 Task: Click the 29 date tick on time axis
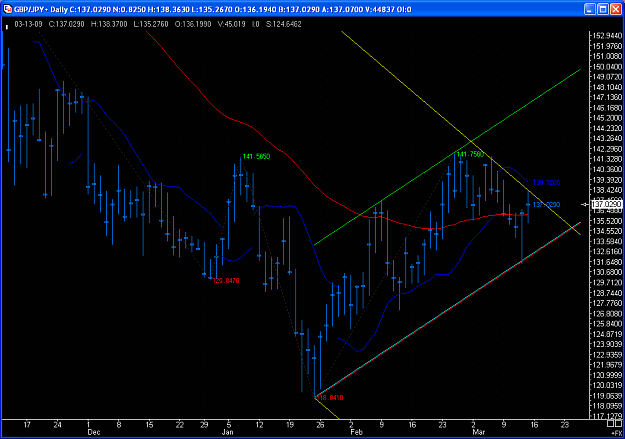point(204,425)
